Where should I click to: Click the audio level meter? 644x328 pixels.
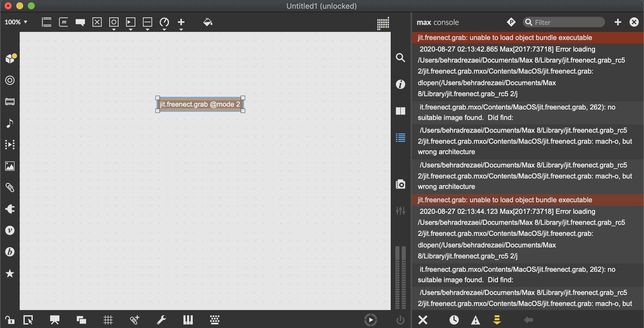click(401, 278)
